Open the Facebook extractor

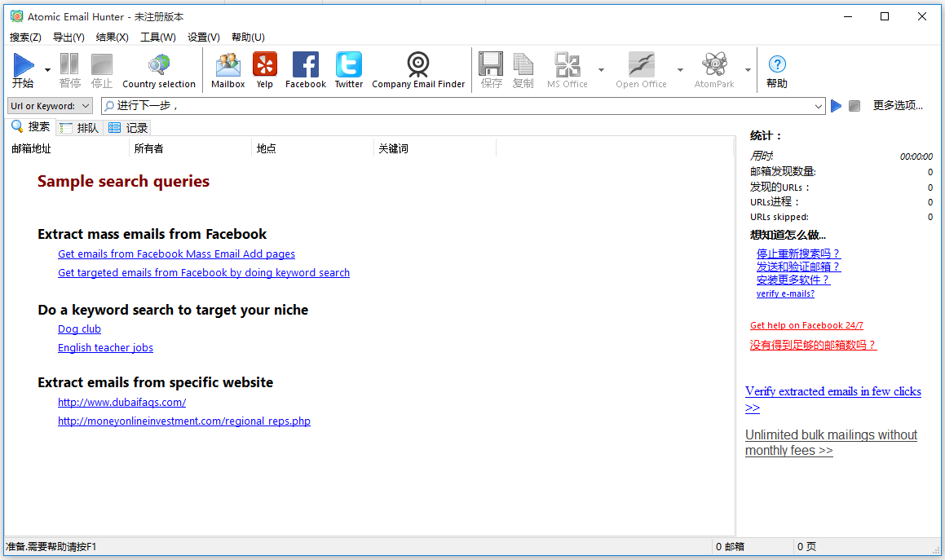[306, 71]
